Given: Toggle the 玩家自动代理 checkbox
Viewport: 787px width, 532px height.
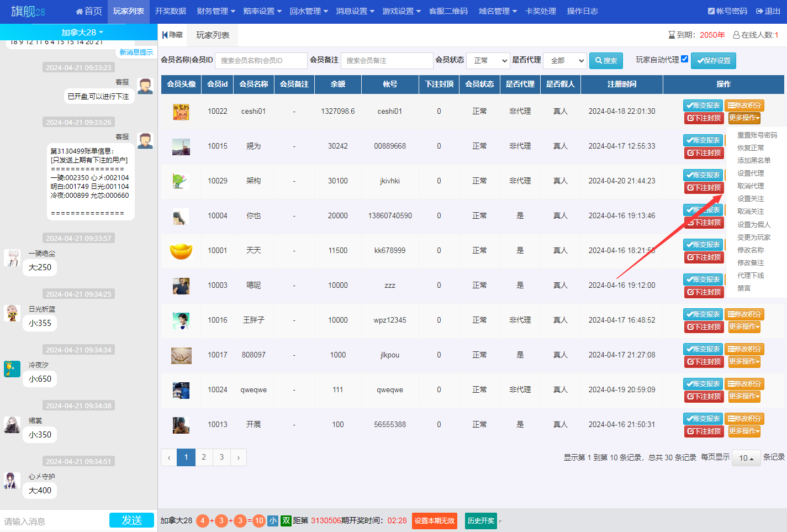Looking at the screenshot, I should tap(685, 59).
